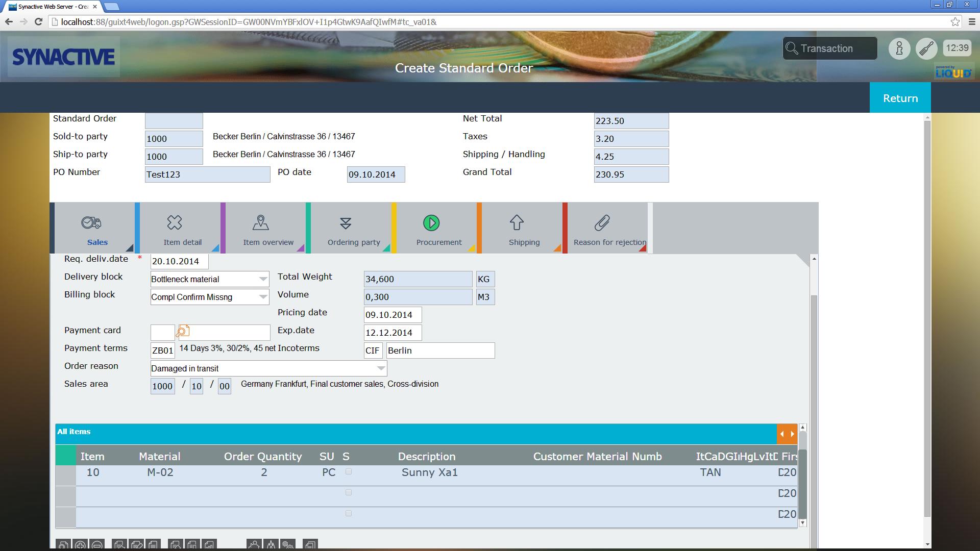Click the plus item icon below the table

pyautogui.click(x=80, y=545)
